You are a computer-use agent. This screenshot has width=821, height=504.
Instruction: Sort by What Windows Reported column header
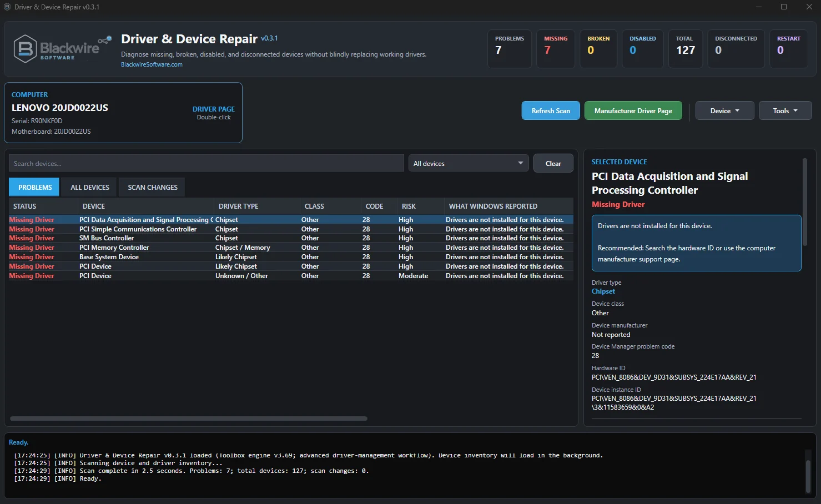click(509, 206)
